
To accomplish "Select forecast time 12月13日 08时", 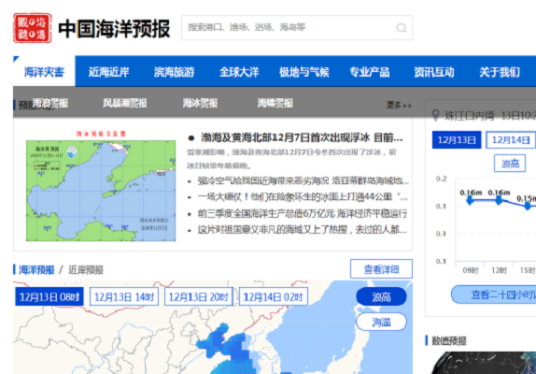I will (49, 297).
